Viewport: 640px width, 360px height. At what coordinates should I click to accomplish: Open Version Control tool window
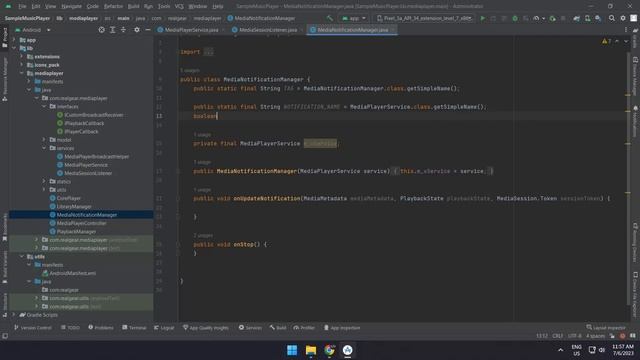[33, 327]
